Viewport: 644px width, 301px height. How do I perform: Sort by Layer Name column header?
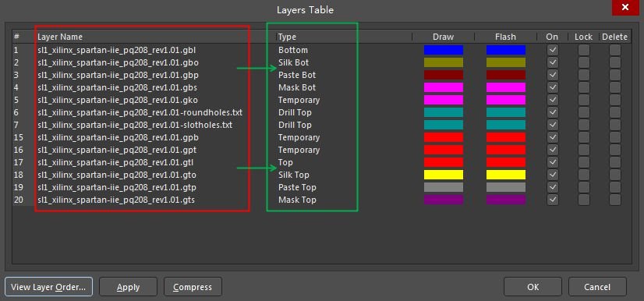click(60, 37)
